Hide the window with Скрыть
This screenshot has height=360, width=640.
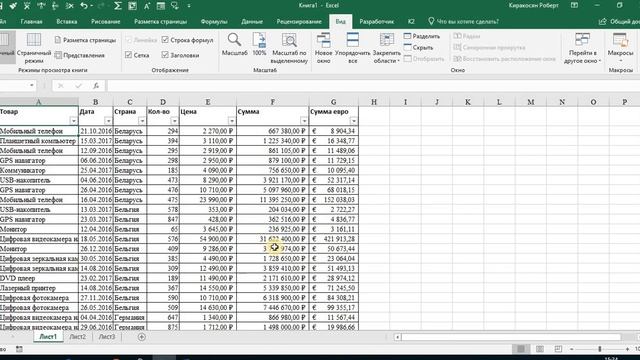pyautogui.click(x=418, y=47)
